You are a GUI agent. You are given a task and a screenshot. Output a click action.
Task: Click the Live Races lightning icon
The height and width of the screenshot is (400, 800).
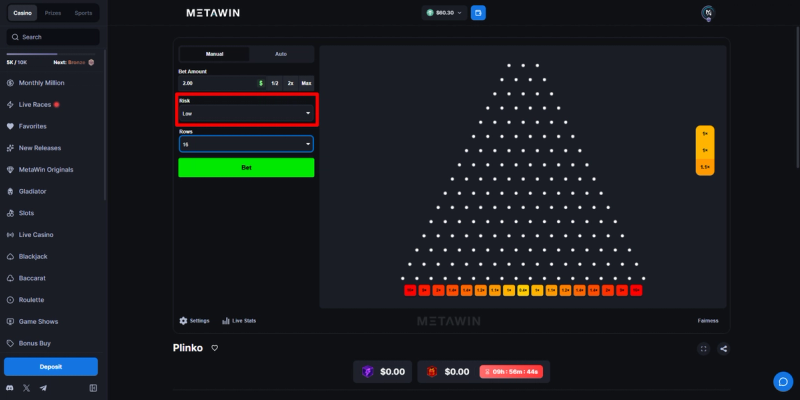[x=10, y=105]
